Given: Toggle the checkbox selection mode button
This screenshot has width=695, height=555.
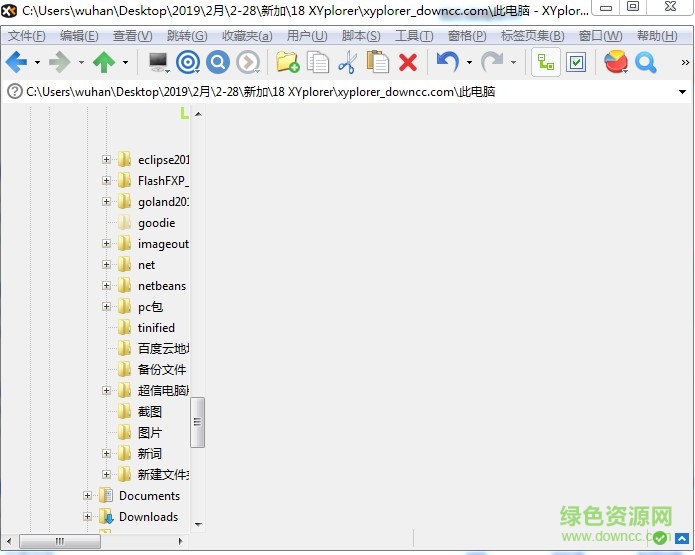Looking at the screenshot, I should coord(576,63).
